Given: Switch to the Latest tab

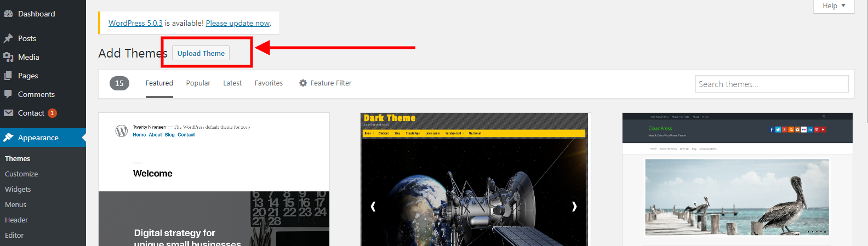Looking at the screenshot, I should [232, 83].
